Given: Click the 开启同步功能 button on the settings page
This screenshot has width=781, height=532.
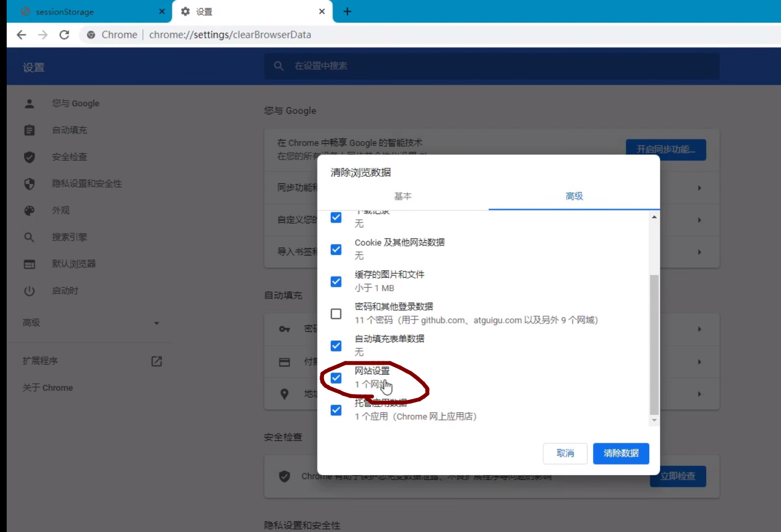Looking at the screenshot, I should click(666, 149).
